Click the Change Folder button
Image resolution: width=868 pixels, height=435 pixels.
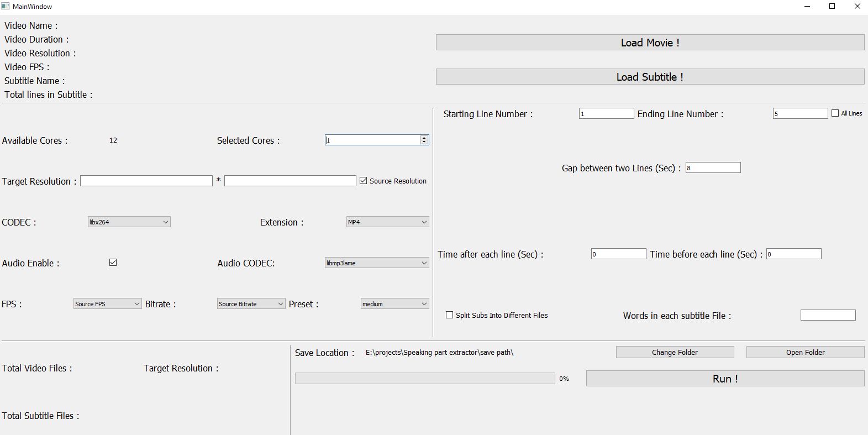coord(675,352)
